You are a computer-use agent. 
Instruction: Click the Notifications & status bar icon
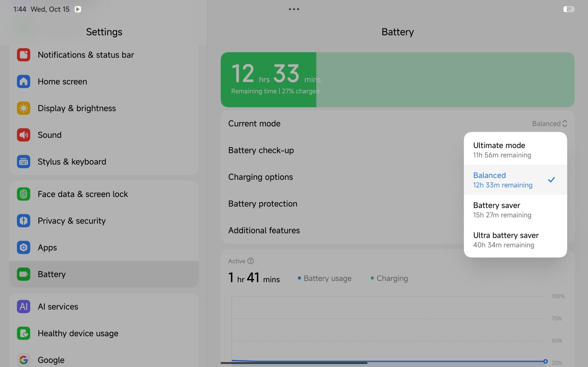[24, 55]
